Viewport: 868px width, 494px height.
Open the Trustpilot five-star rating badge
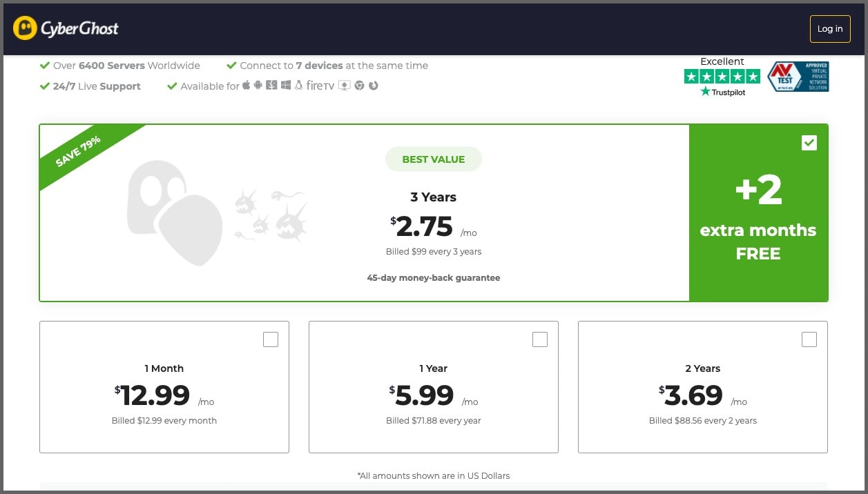click(722, 77)
